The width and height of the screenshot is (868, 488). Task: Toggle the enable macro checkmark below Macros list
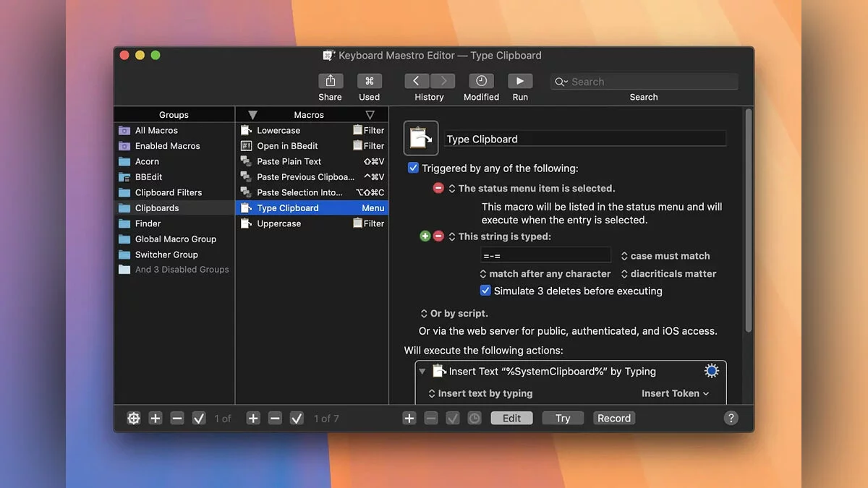pyautogui.click(x=297, y=418)
